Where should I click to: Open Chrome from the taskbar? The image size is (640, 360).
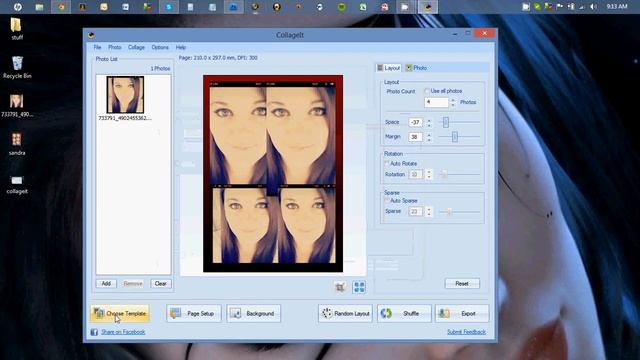click(61, 7)
